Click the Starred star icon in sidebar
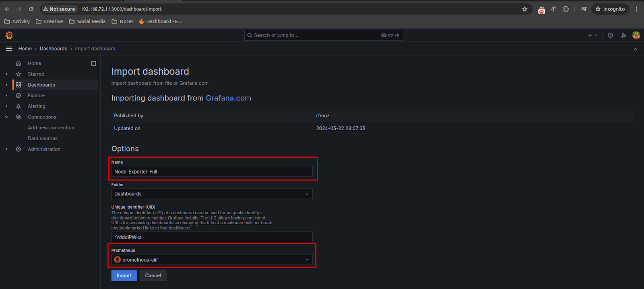 [19, 74]
